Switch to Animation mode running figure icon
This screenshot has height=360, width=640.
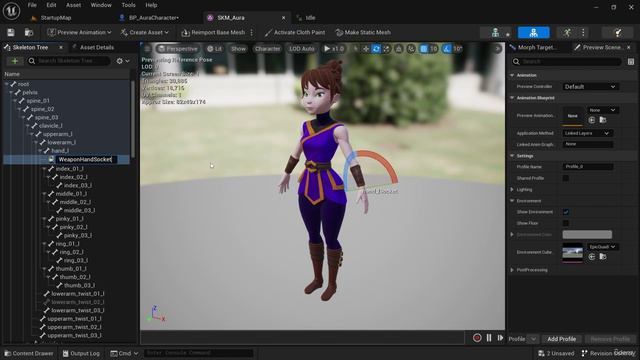pos(567,33)
